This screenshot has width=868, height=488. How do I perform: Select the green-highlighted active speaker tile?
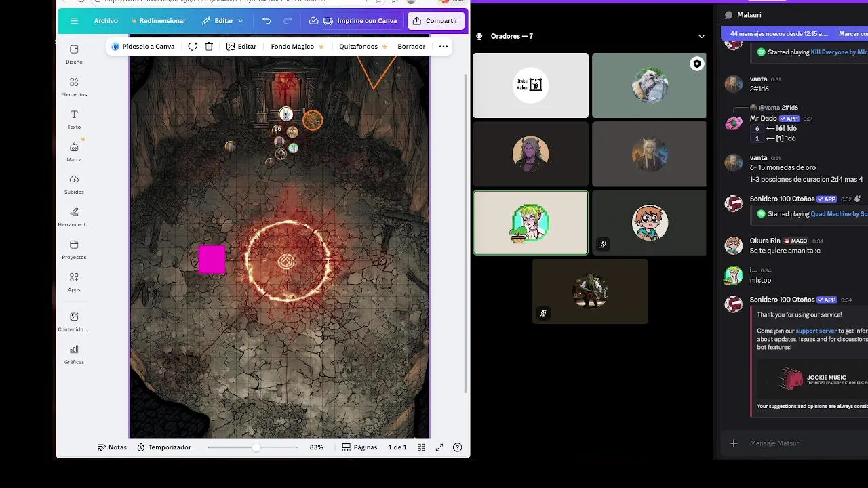(530, 223)
